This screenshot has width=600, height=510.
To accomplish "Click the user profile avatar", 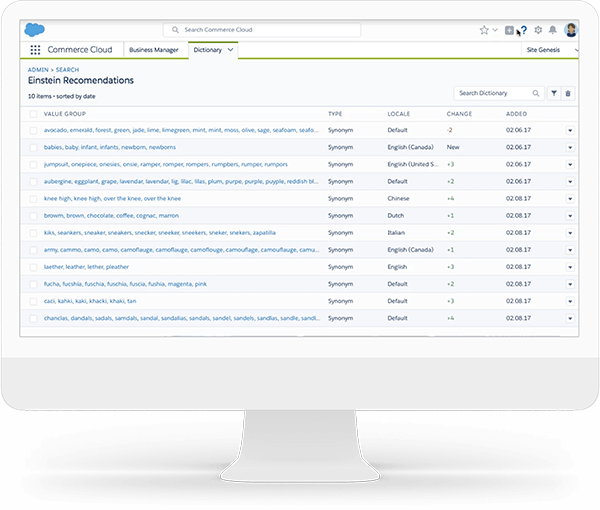I will pos(571,30).
